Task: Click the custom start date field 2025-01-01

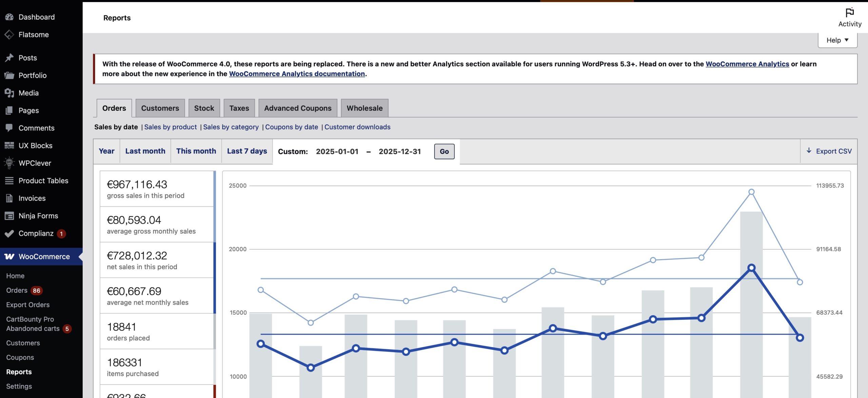Action: (x=337, y=151)
